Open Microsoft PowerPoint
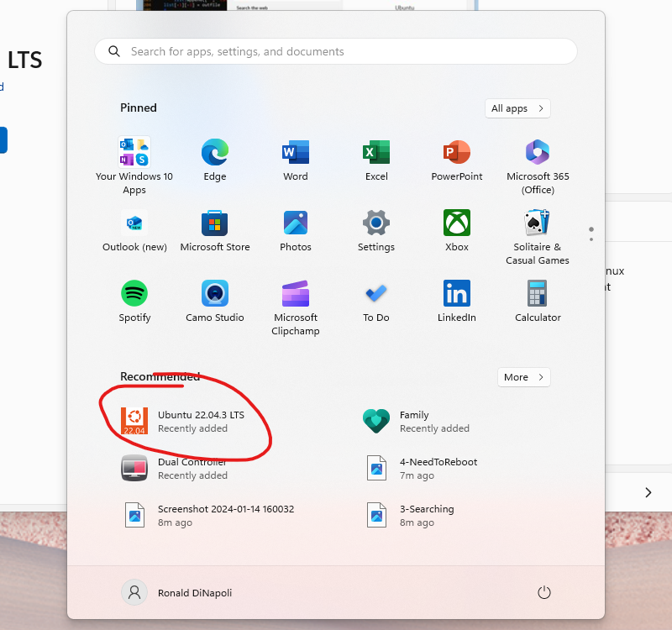Screen dimensions: 672x630 click(456, 154)
